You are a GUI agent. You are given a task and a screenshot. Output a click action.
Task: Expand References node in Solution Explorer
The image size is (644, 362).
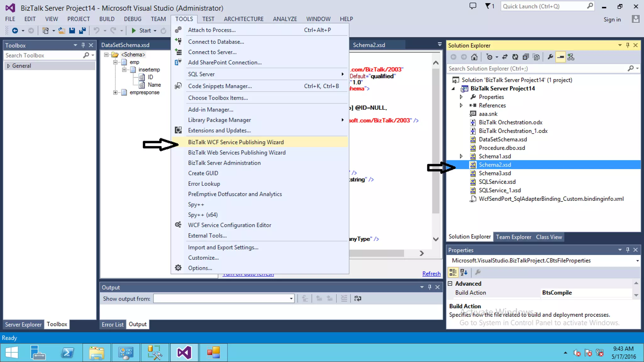click(x=461, y=105)
